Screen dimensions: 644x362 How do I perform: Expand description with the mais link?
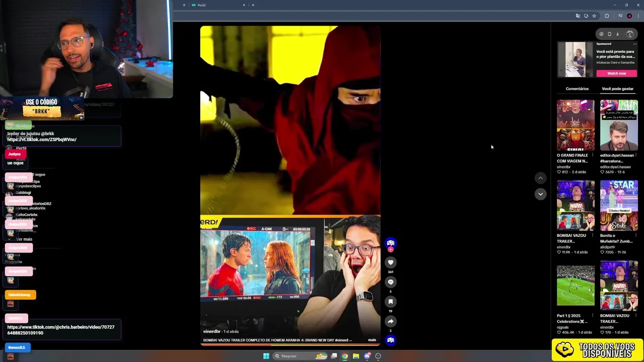point(372,340)
